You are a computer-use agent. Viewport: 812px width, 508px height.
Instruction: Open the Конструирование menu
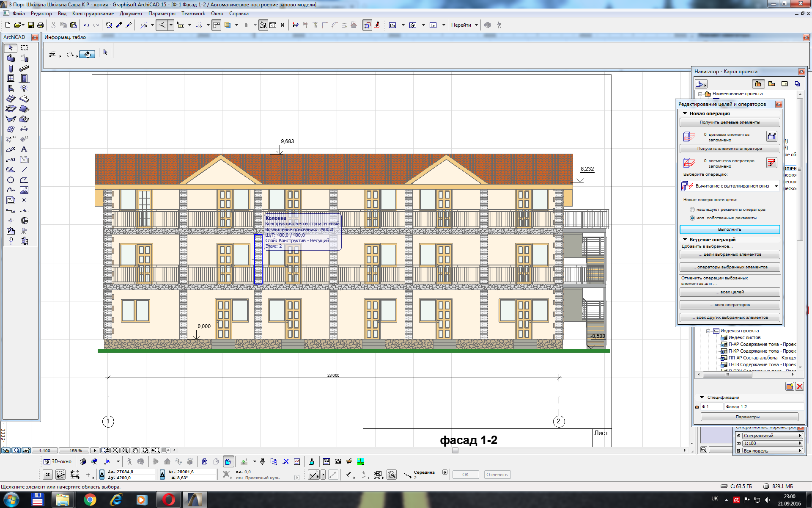pos(93,14)
